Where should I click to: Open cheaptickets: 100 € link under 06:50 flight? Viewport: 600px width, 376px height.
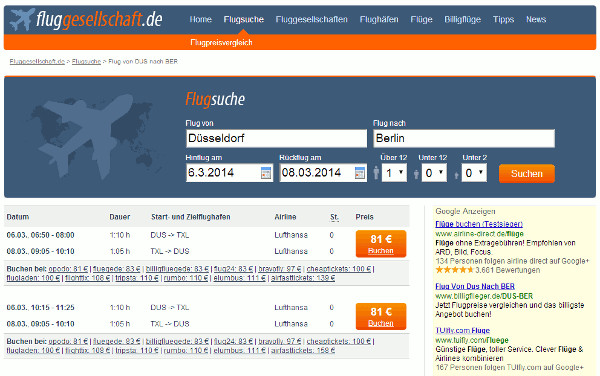tap(339, 269)
